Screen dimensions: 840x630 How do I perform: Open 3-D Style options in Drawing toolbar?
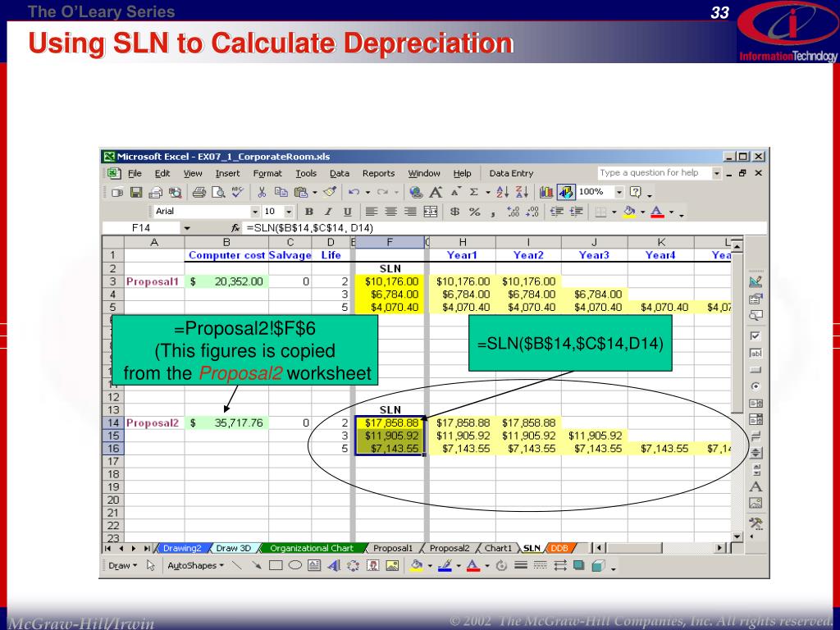(x=598, y=566)
